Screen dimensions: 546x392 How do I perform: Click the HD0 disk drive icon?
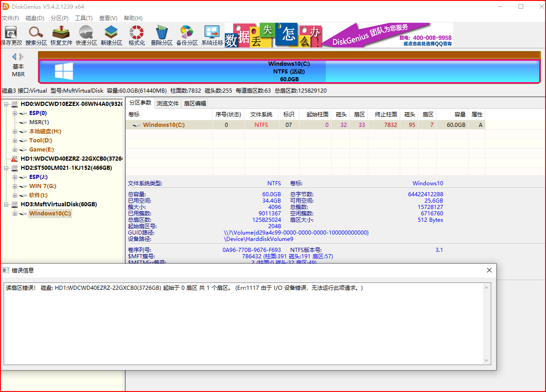[x=15, y=104]
